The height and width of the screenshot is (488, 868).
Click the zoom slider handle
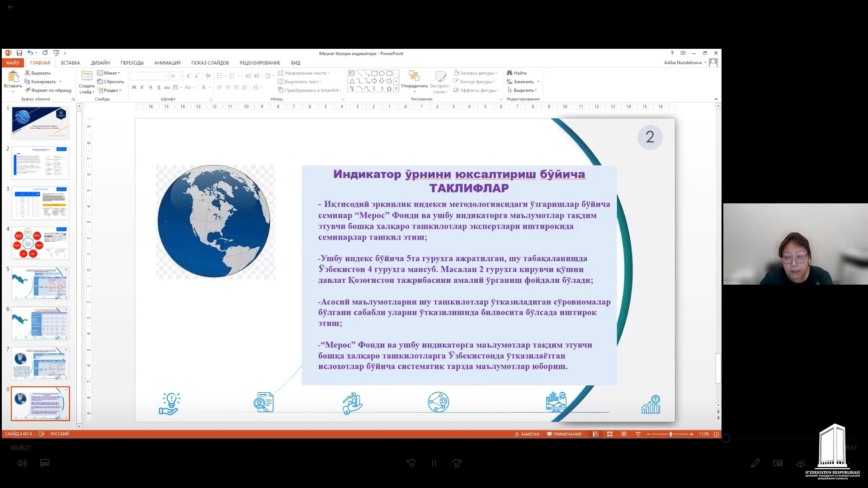coord(670,434)
